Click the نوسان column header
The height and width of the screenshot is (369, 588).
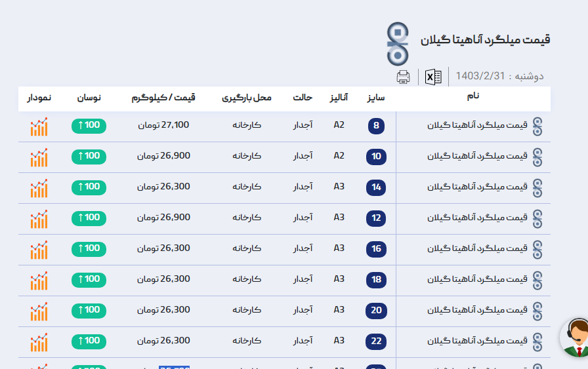pos(89,98)
